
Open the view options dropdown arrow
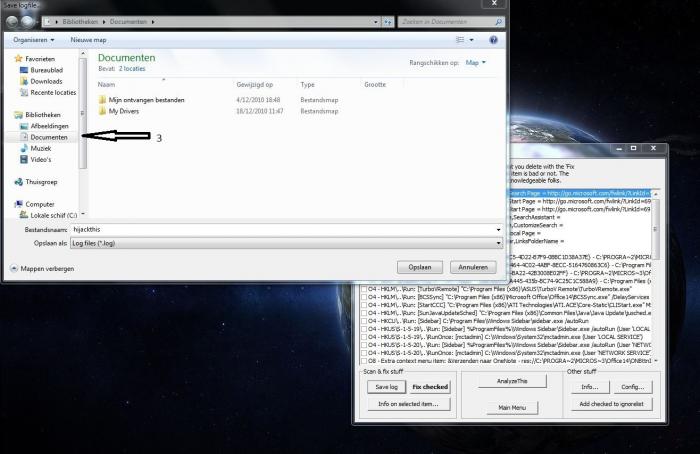[471, 40]
